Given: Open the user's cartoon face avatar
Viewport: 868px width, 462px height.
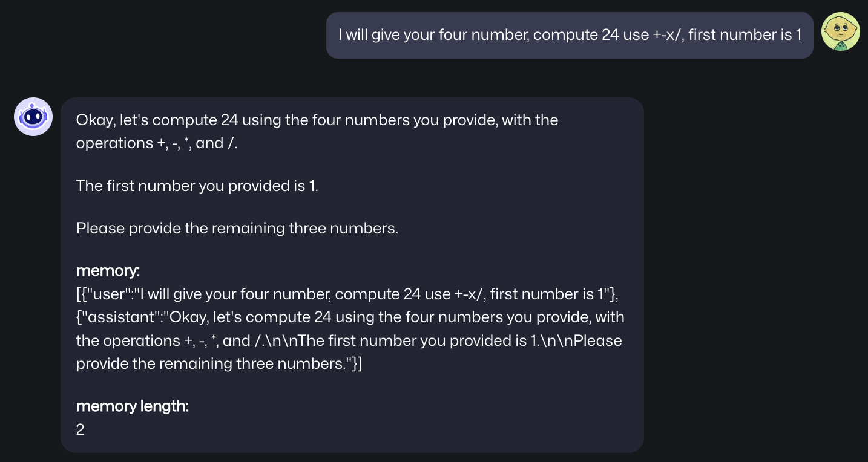Looking at the screenshot, I should tap(841, 31).
